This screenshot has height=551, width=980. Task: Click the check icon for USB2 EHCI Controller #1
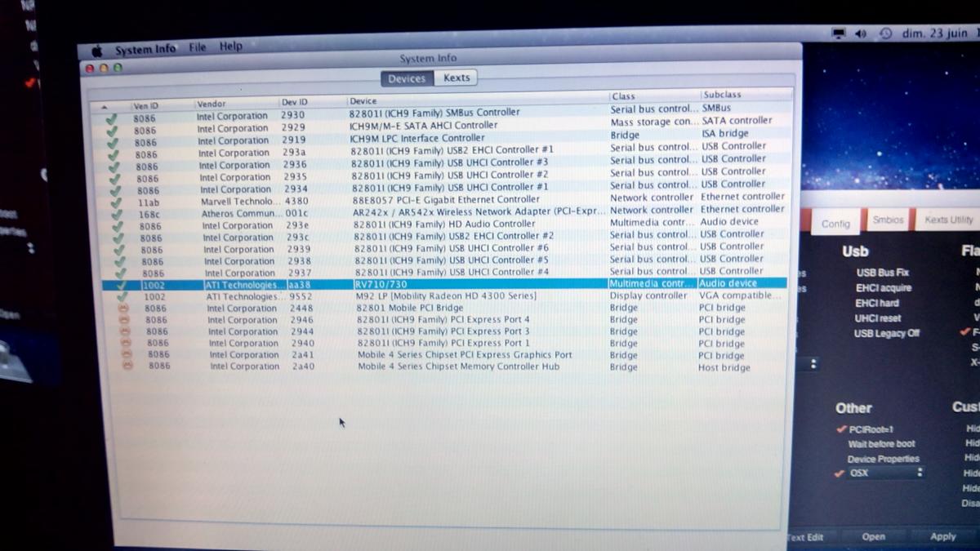pyautogui.click(x=114, y=153)
